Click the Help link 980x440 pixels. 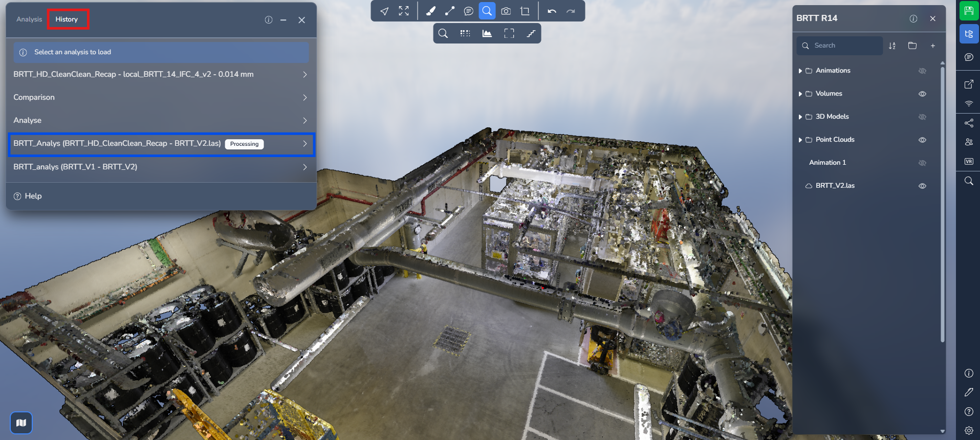point(33,196)
